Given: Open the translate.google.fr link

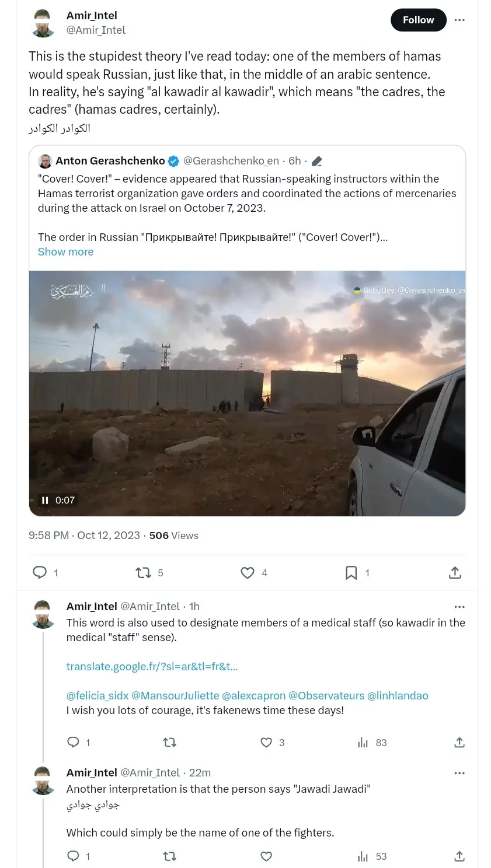Looking at the screenshot, I should coord(152,666).
